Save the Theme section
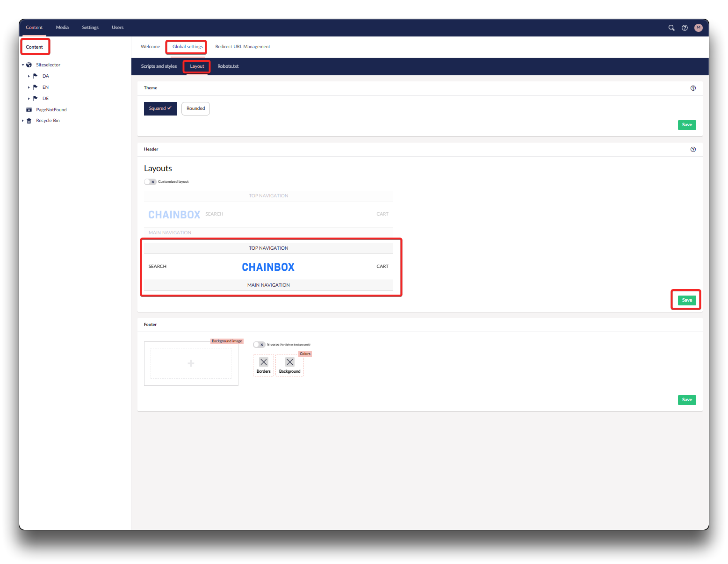The height and width of the screenshot is (564, 728). [686, 125]
